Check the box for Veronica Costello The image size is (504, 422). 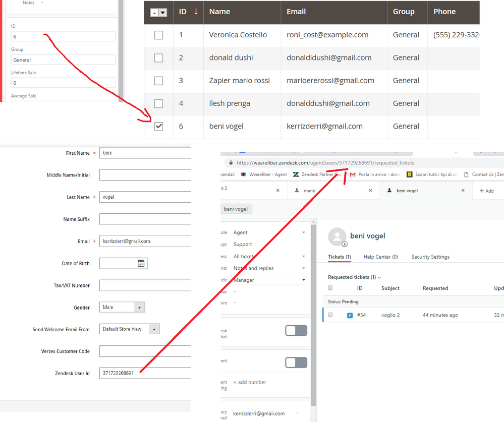coord(158,35)
